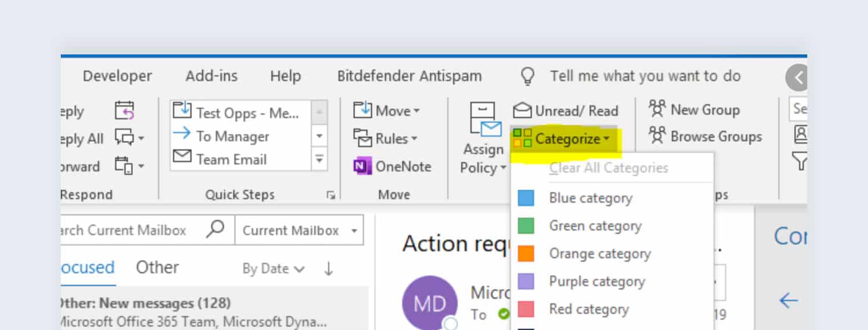Image resolution: width=868 pixels, height=330 pixels.
Task: Click the Browse Groups people icon
Action: (x=657, y=135)
